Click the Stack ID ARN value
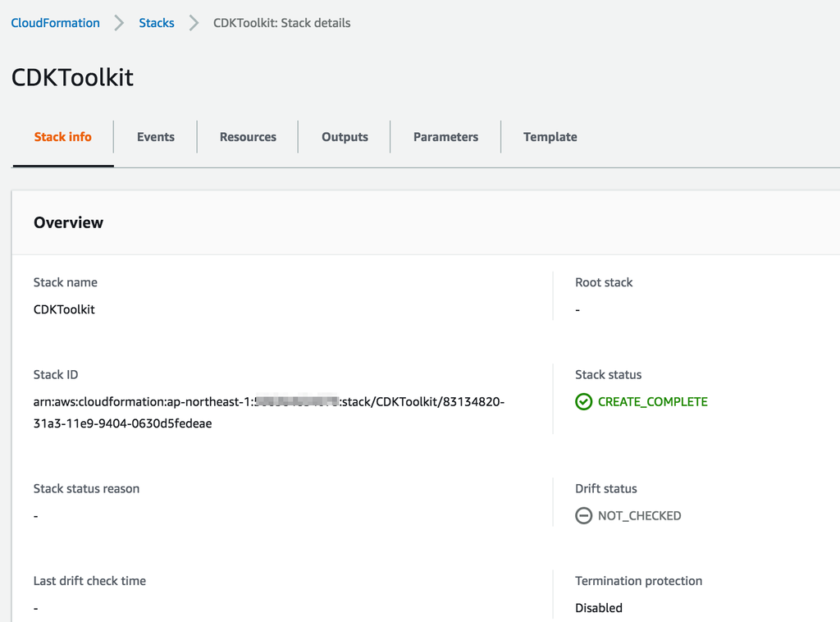 (x=269, y=413)
